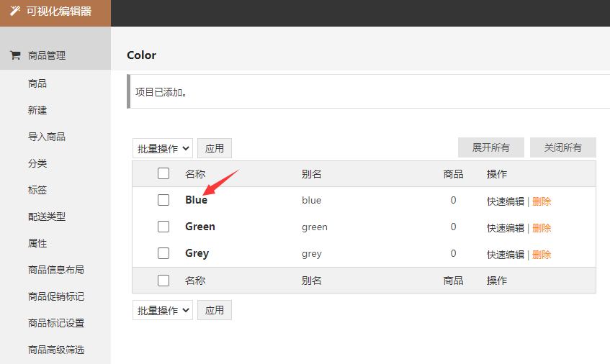Open the bottom 批量操作 dropdown
This screenshot has width=610, height=364.
[x=163, y=310]
